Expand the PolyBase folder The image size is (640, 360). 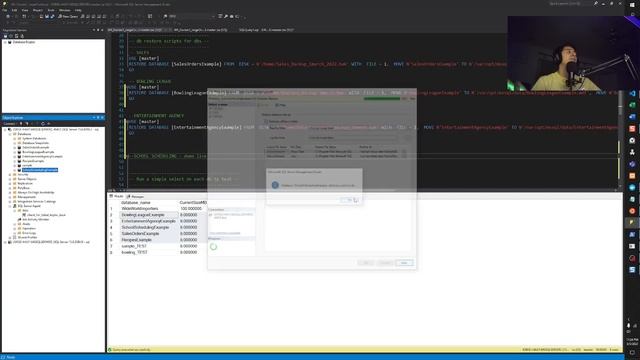[10, 188]
